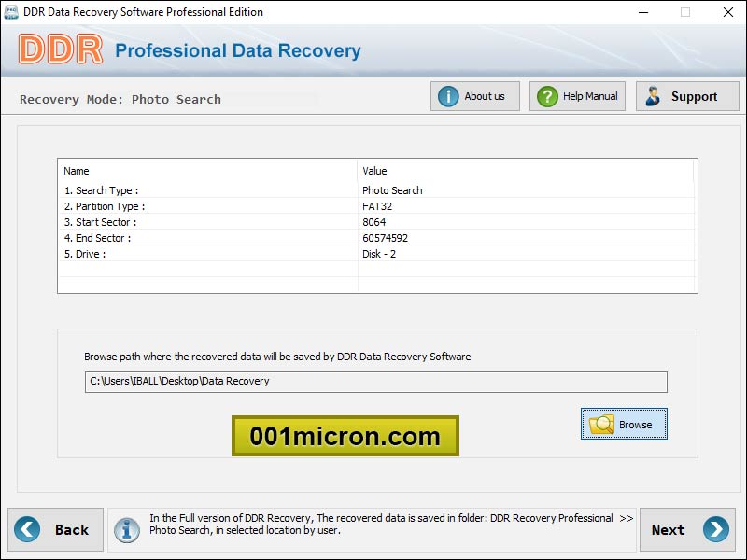Open the About us dialog
The width and height of the screenshot is (747, 560).
coord(474,95)
